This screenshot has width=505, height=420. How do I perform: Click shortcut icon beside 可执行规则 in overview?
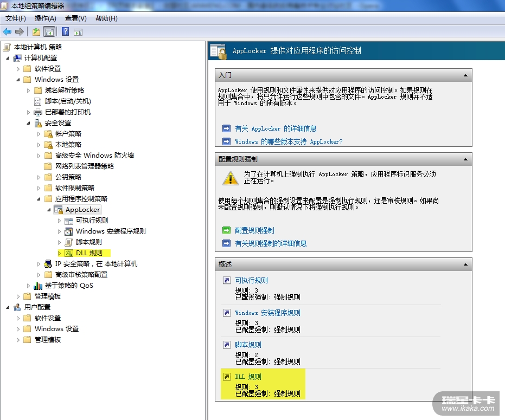pyautogui.click(x=227, y=280)
